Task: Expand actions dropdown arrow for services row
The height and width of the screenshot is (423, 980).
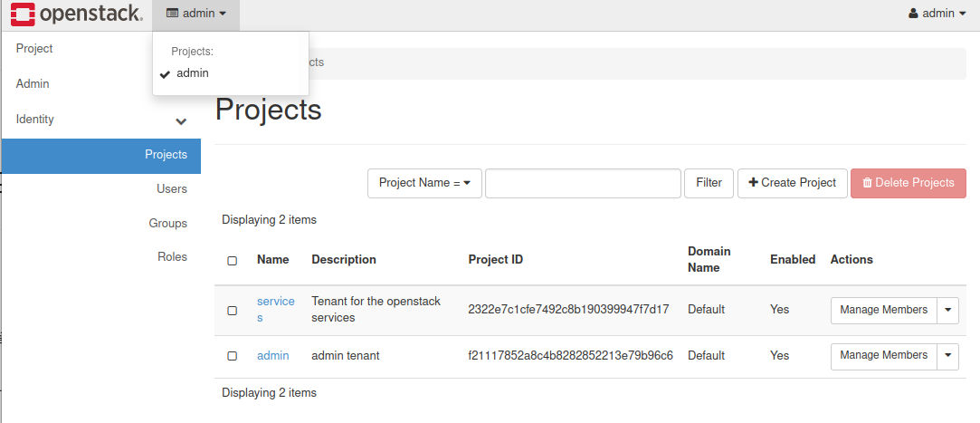Action: point(948,311)
